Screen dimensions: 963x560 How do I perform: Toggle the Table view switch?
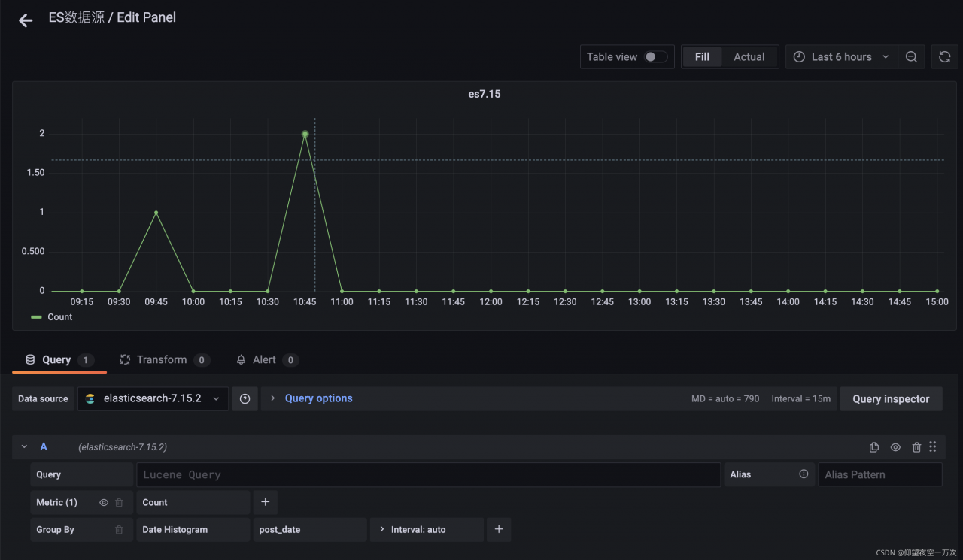pos(655,57)
